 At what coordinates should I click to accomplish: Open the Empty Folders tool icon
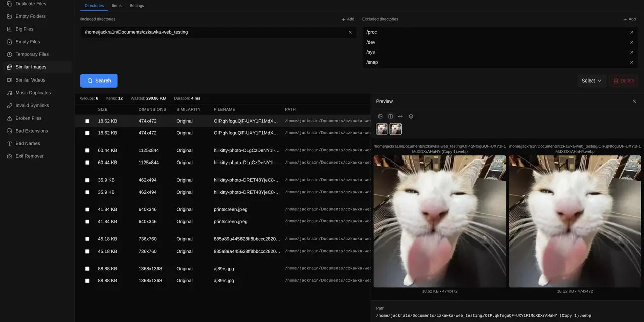tap(9, 16)
